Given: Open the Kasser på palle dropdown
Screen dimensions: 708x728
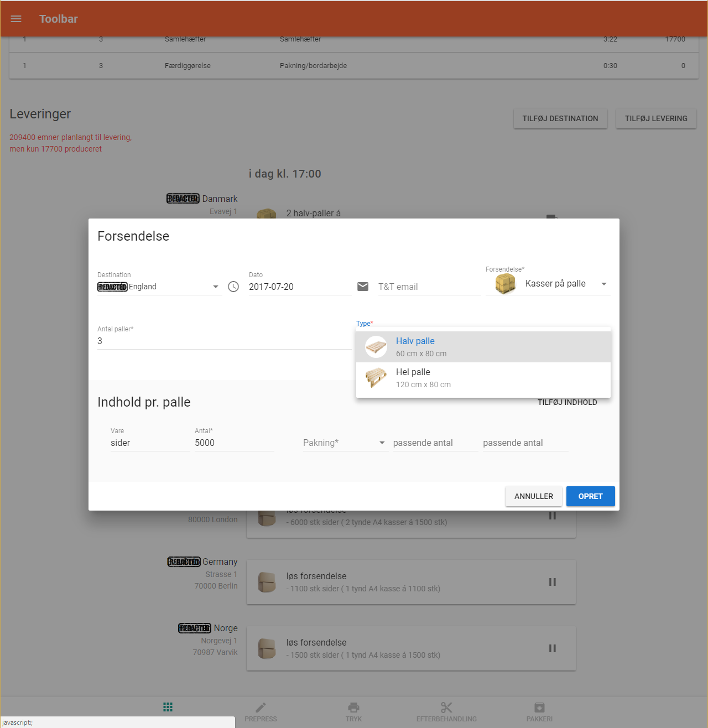Looking at the screenshot, I should [x=548, y=284].
